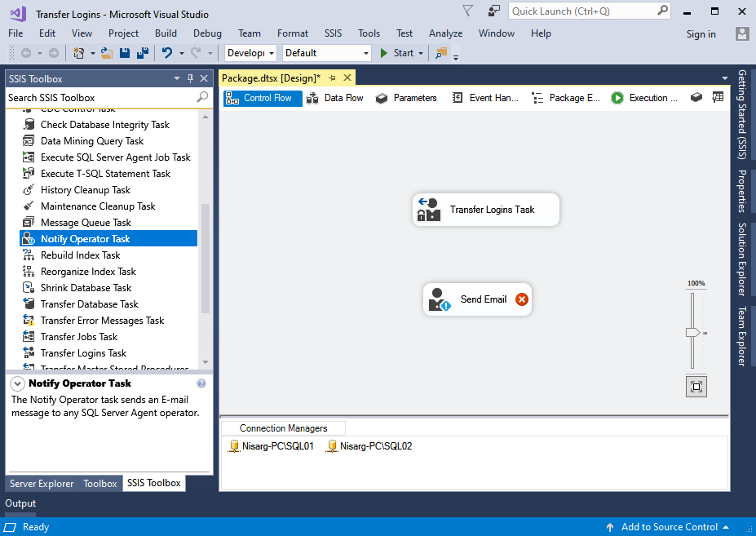
Task: Click the Save All toolbar icon
Action: click(x=142, y=53)
